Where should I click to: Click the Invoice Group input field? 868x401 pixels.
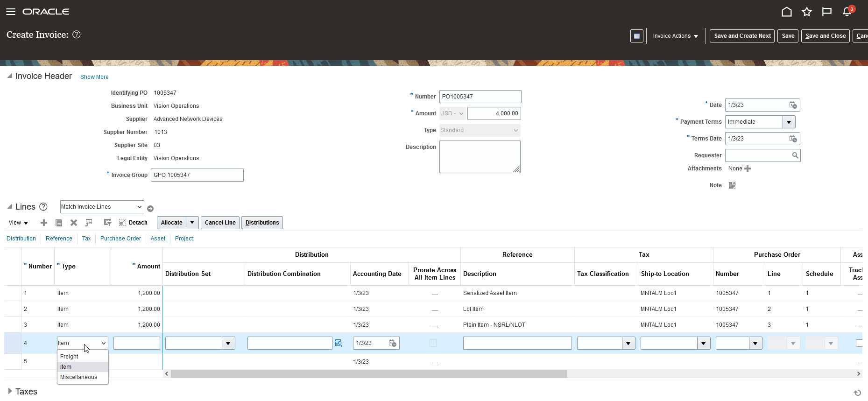coord(197,175)
